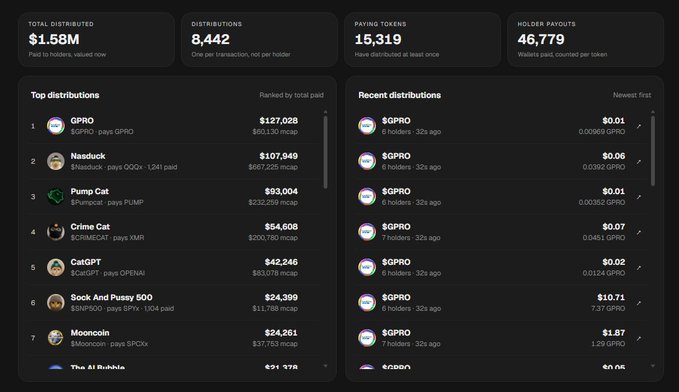679x392 pixels.
Task: Click the 46,779 holder payouts count
Action: click(x=541, y=39)
